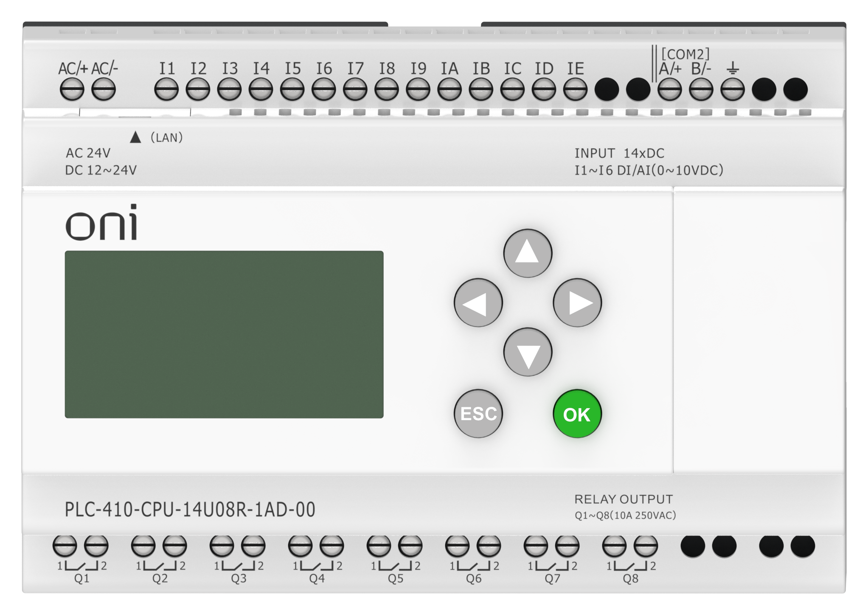Viewport: 868px width, 615px height.
Task: Click the Q8 relay terminal 2 screw
Action: pos(646,546)
